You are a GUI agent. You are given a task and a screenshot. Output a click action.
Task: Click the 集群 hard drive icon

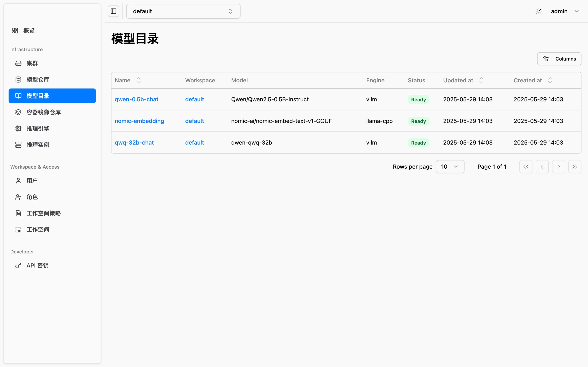pos(18,63)
